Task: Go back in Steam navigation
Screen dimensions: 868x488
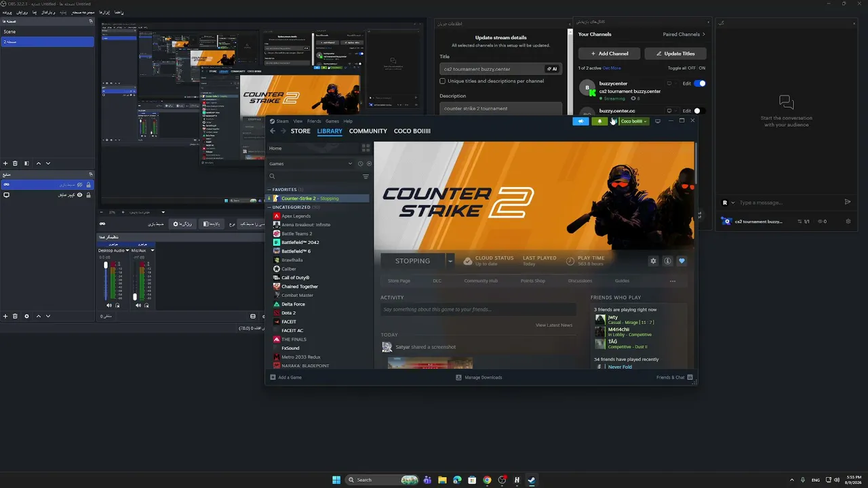Action: (x=273, y=131)
